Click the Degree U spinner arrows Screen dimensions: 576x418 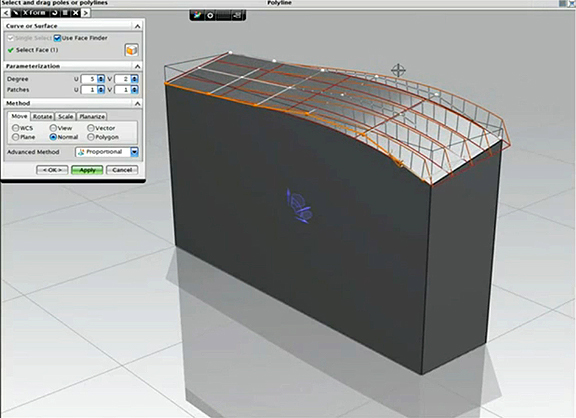point(101,79)
